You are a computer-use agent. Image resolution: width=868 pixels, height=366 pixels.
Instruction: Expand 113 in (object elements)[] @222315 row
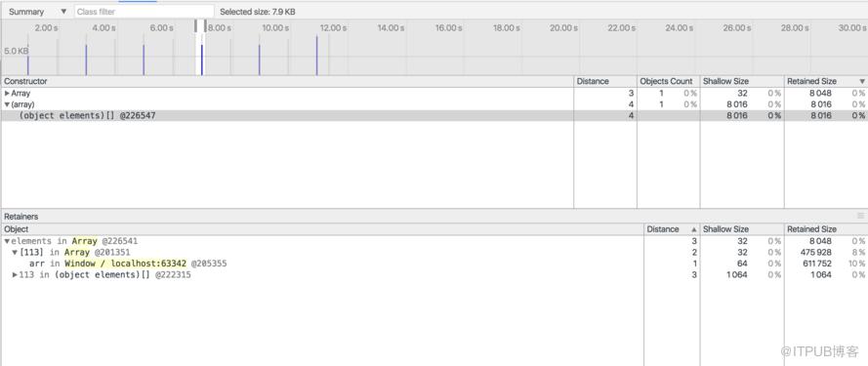(15, 274)
